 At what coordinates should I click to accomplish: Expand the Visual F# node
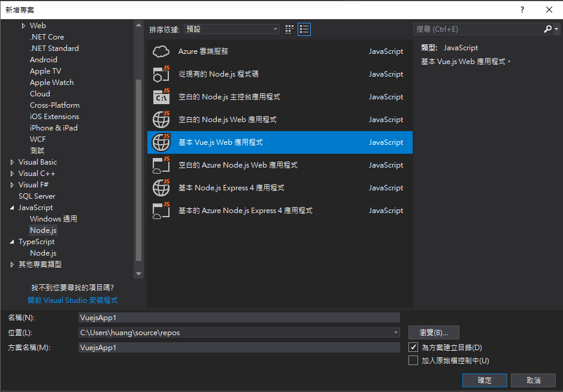point(12,185)
